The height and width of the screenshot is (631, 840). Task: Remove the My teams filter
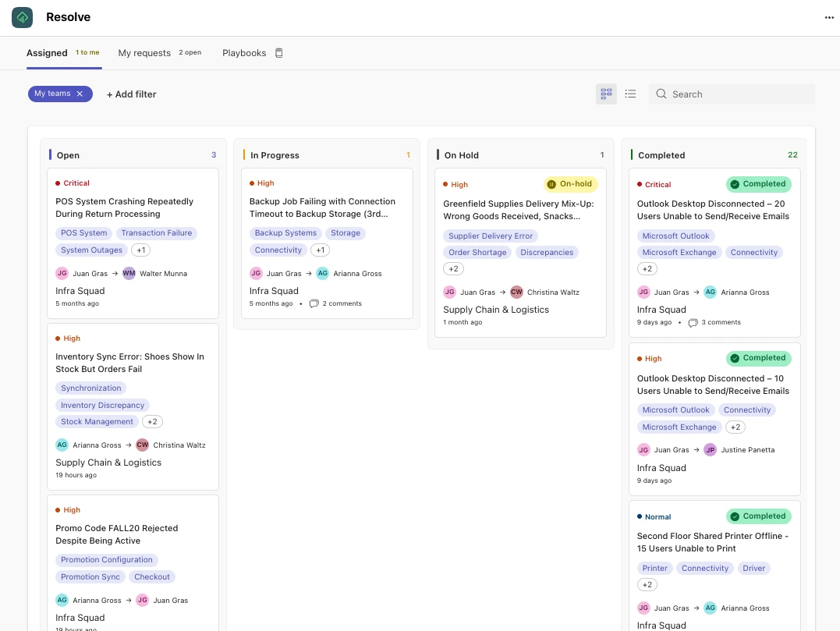coord(80,94)
